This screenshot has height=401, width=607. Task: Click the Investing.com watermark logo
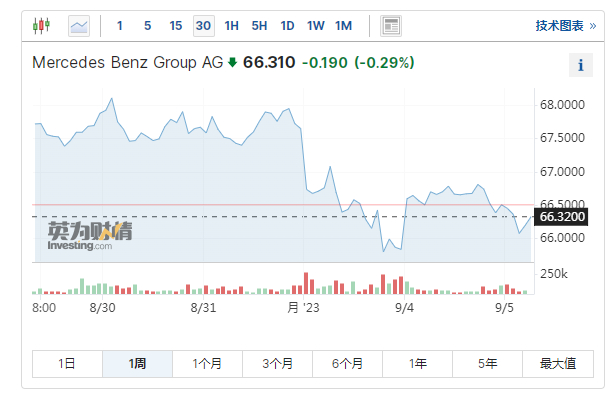90,236
